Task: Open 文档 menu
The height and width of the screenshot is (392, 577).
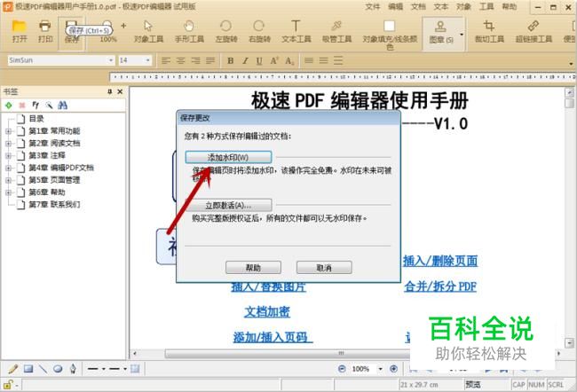Action: (418, 6)
